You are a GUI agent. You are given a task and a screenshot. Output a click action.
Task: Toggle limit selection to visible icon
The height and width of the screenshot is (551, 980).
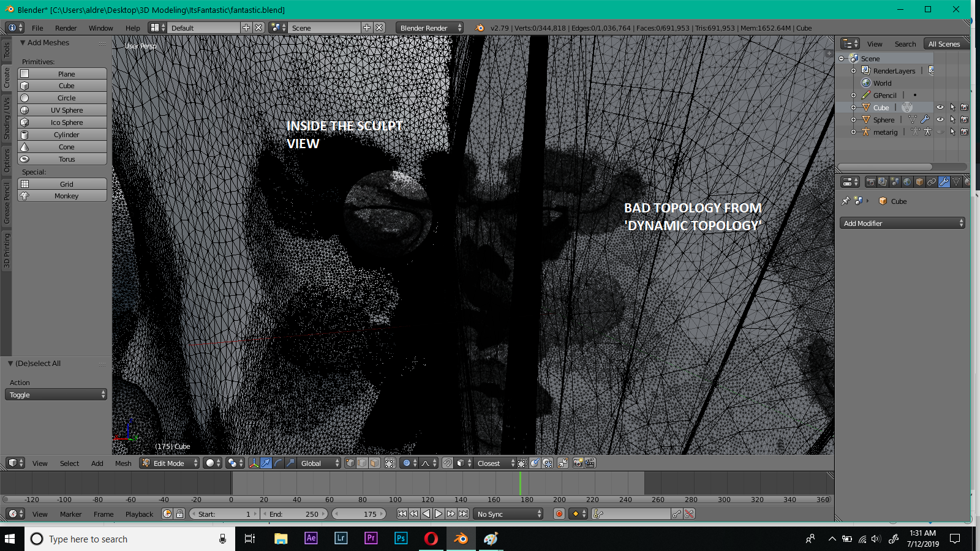click(390, 463)
